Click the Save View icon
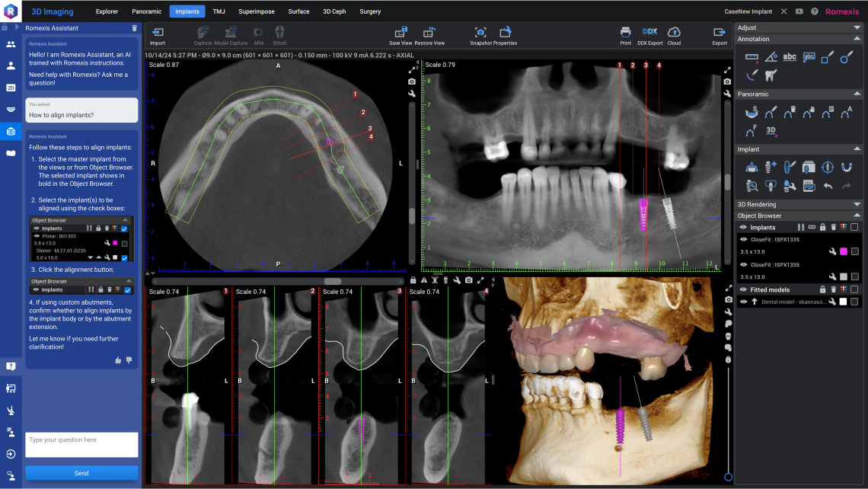The width and height of the screenshot is (868, 489). [x=400, y=32]
